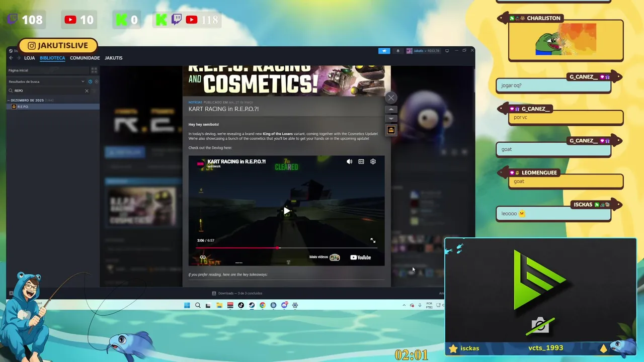Clear the REPO search text

[87, 90]
